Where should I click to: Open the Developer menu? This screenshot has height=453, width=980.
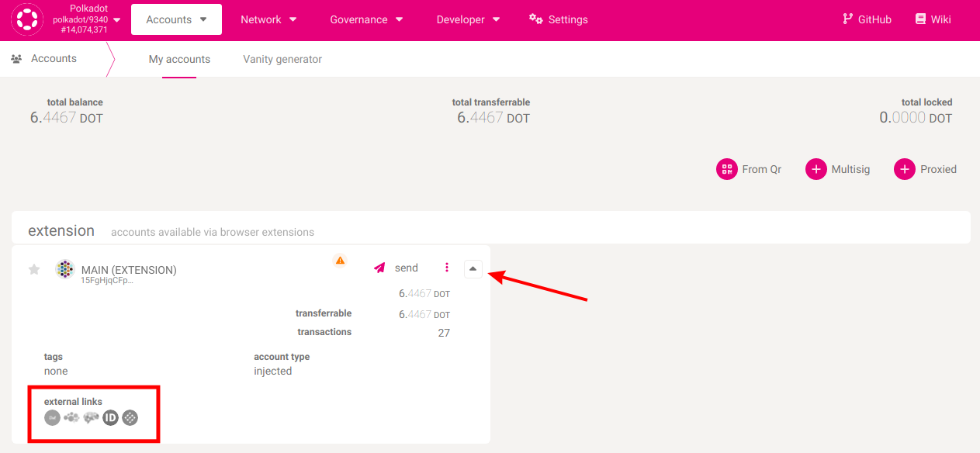pyautogui.click(x=468, y=19)
